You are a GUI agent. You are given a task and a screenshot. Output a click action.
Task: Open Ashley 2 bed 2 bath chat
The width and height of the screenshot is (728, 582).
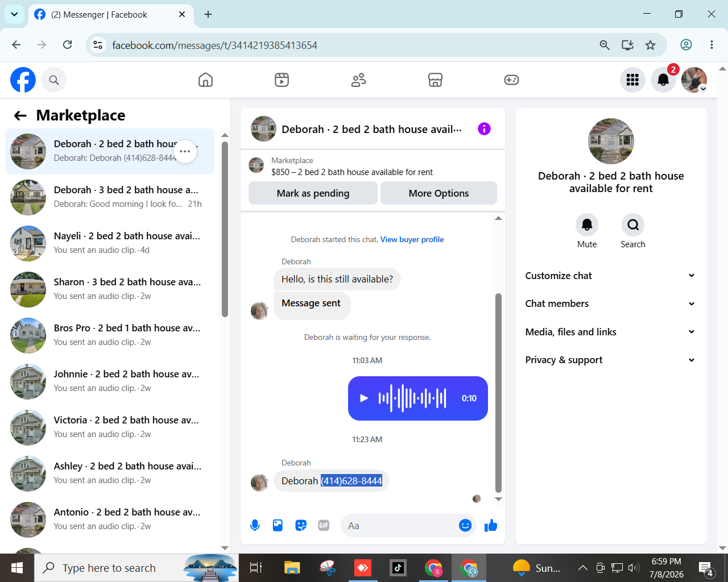(x=110, y=473)
